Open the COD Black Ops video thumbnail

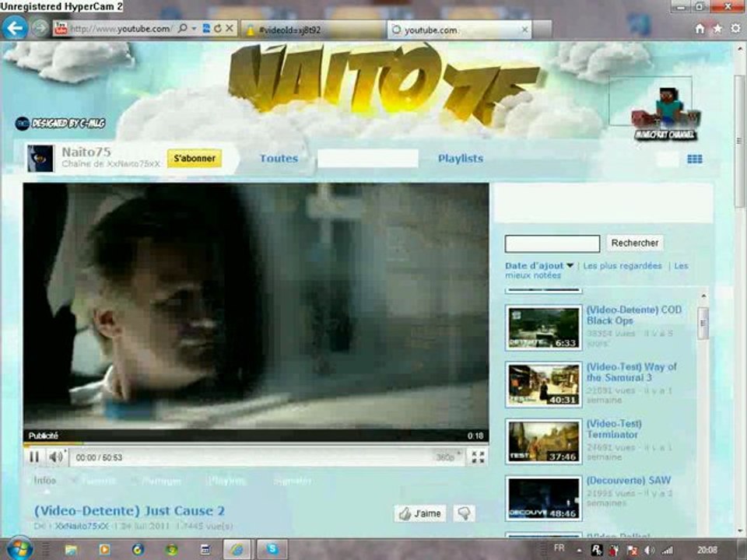(544, 327)
